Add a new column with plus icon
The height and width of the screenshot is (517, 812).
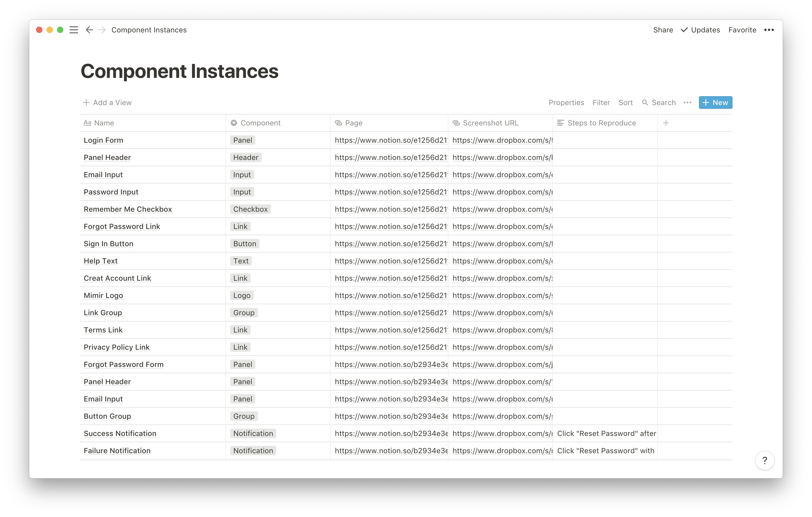[x=666, y=123]
